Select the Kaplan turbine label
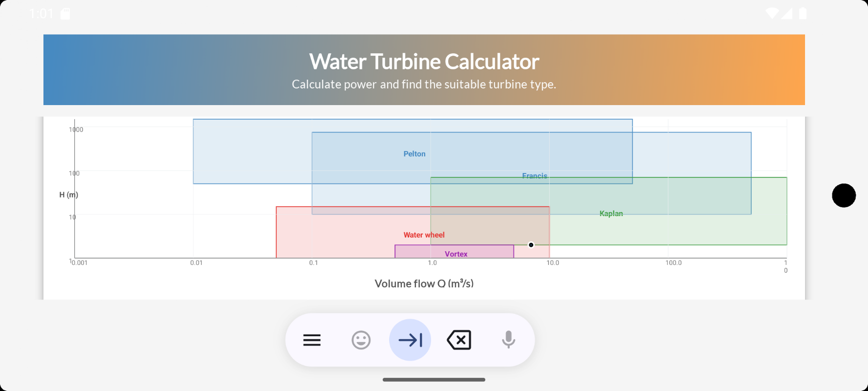 point(611,214)
